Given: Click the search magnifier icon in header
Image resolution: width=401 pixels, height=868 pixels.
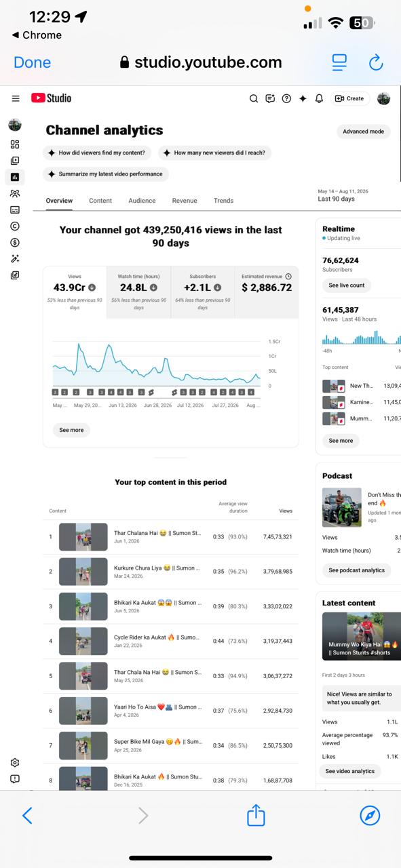Looking at the screenshot, I should [254, 98].
